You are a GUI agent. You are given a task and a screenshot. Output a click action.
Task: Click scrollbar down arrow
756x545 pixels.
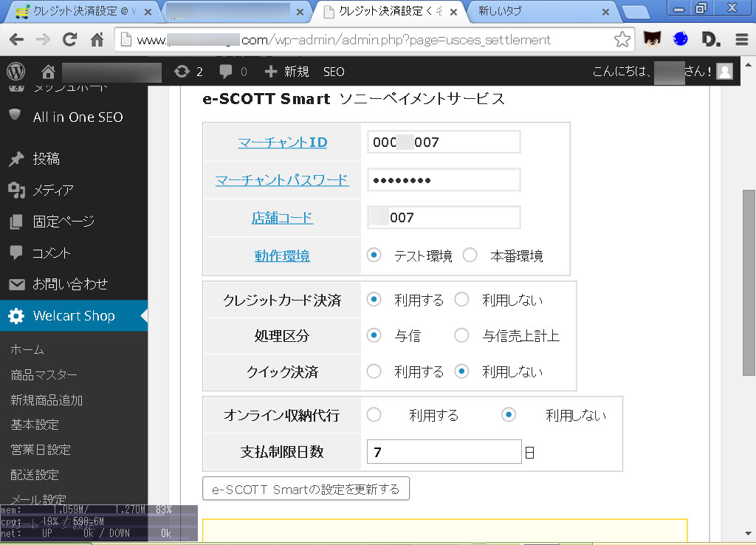[749, 534]
